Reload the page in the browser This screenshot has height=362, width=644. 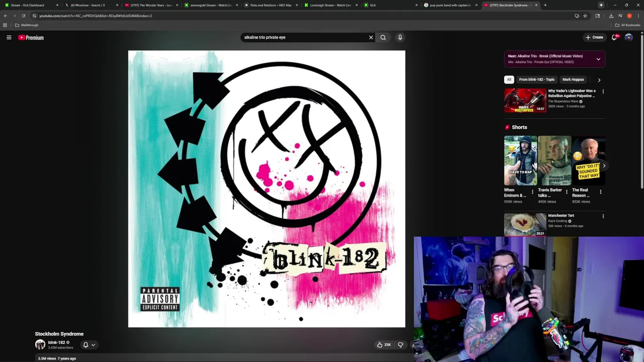23,16
